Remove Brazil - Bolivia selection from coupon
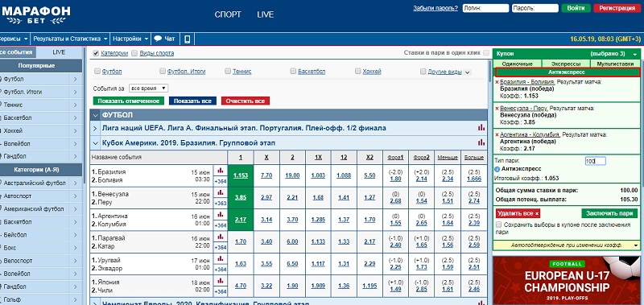The height and width of the screenshot is (305, 644). (x=497, y=82)
